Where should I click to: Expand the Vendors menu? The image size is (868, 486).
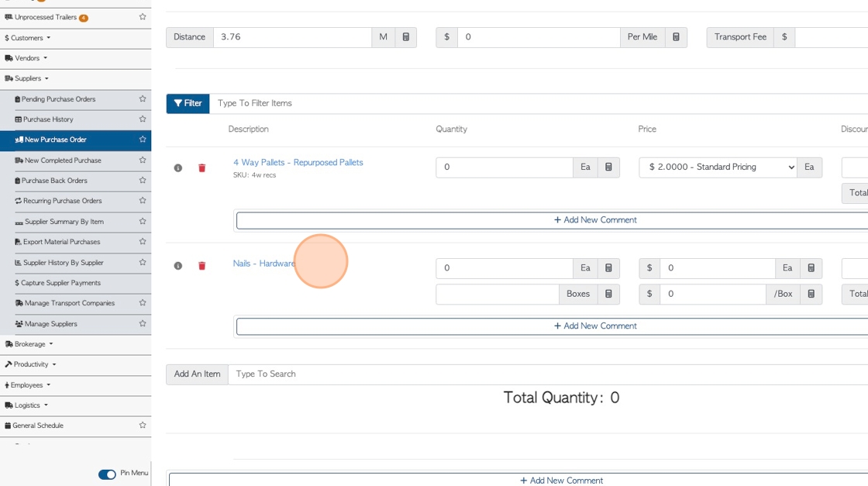[x=26, y=58]
